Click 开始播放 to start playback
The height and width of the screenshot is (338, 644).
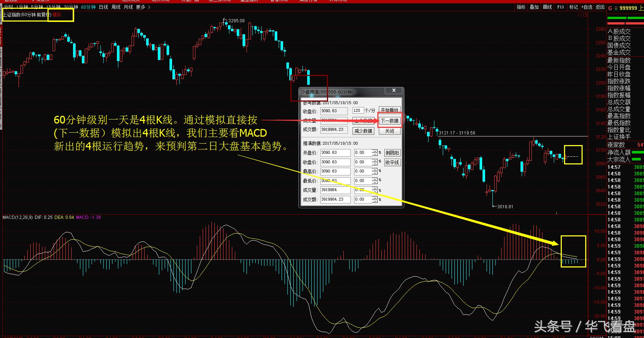point(389,110)
